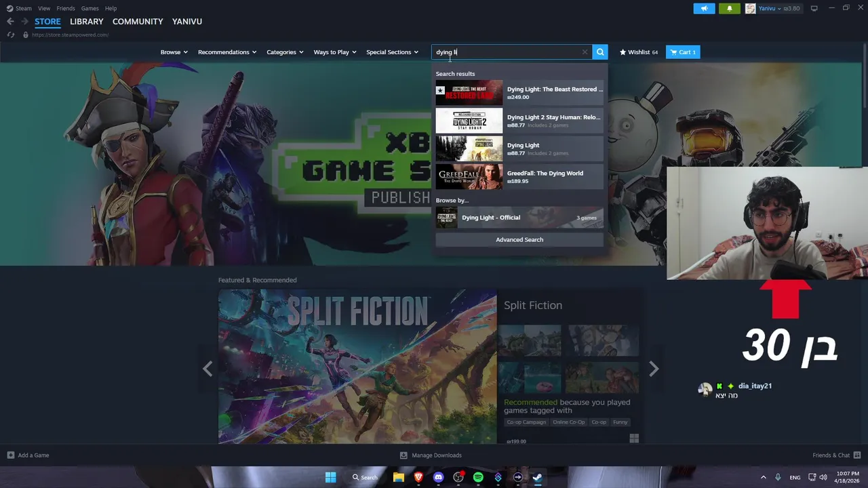Open Dying Light - Official franchise

point(519,218)
